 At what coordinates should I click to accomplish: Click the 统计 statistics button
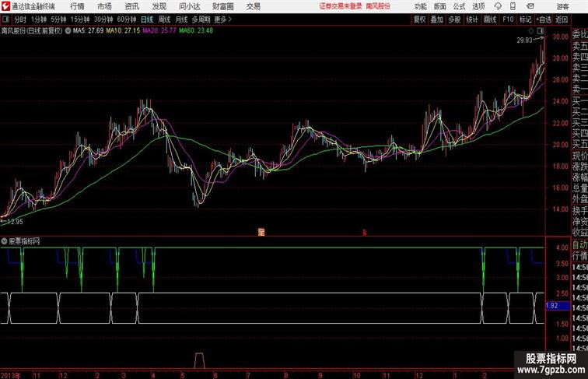point(472,19)
